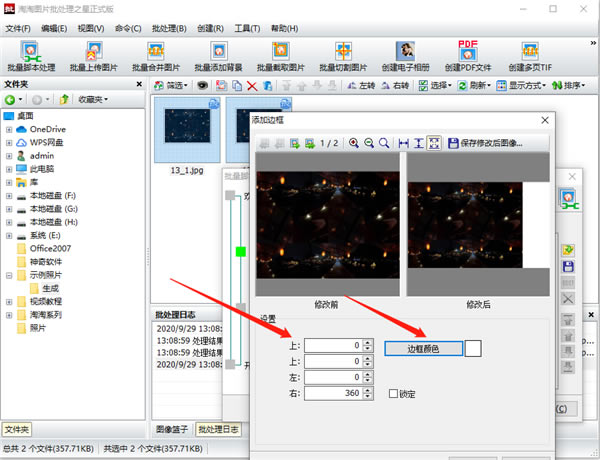Image resolution: width=600 pixels, height=460 pixels.
Task: Switch to the 批处理日志 tab
Action: coord(219,429)
